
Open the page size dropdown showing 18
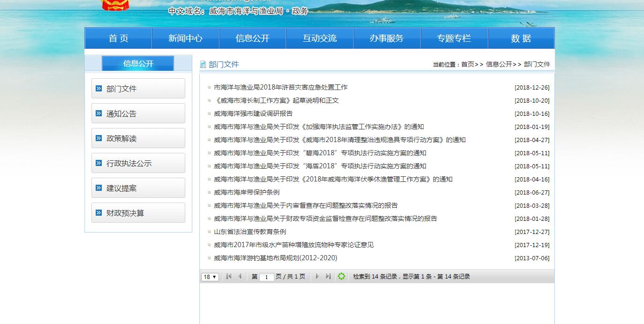click(x=210, y=277)
